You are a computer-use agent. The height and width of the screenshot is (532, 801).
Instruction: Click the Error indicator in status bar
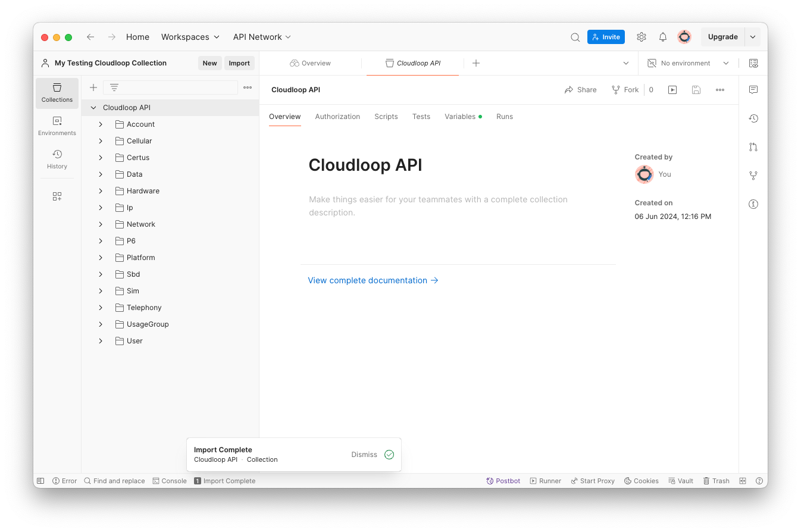[65, 481]
